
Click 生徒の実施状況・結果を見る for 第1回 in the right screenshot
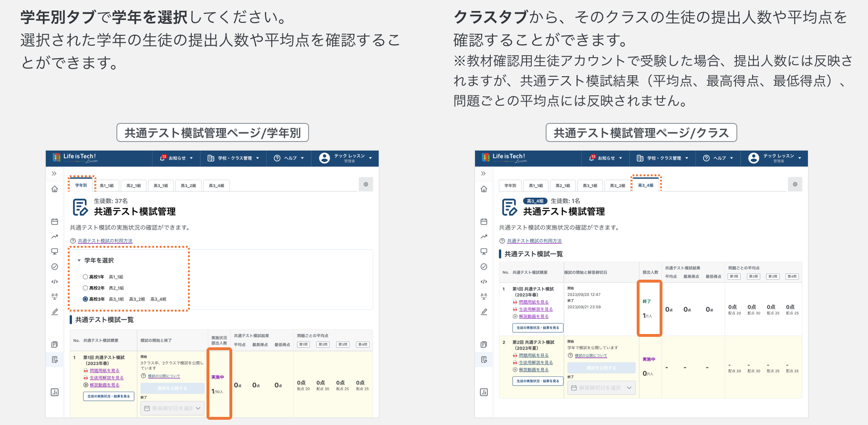(x=538, y=328)
